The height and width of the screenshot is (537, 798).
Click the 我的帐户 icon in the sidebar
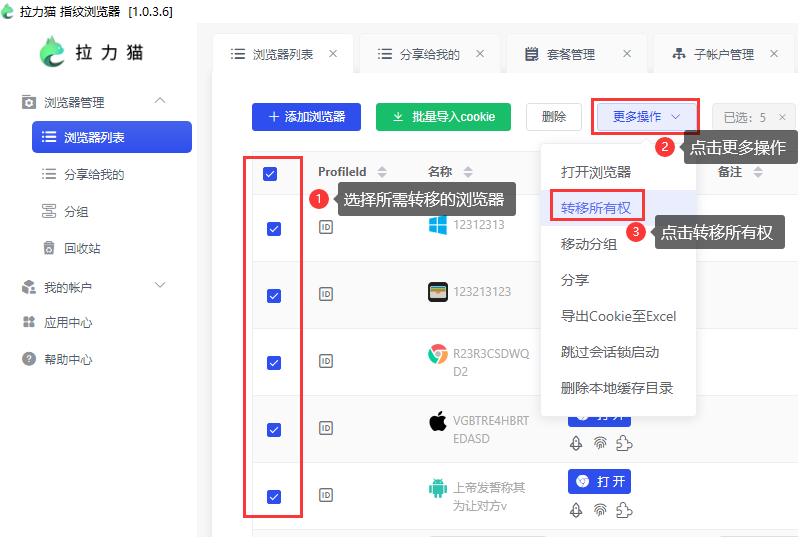coord(29,287)
